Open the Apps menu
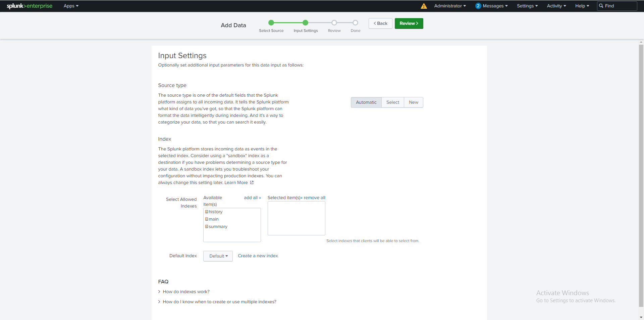The width and height of the screenshot is (644, 320). [x=71, y=6]
